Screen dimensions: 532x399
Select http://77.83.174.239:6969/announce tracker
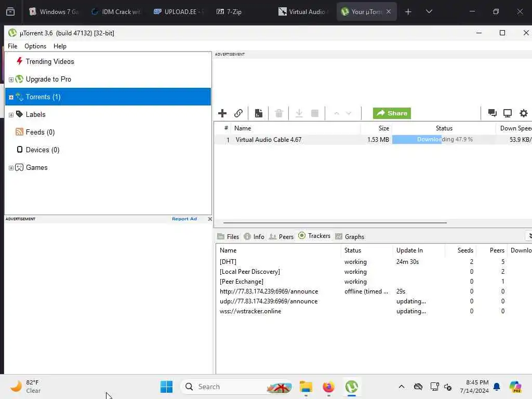tap(373, 291)
